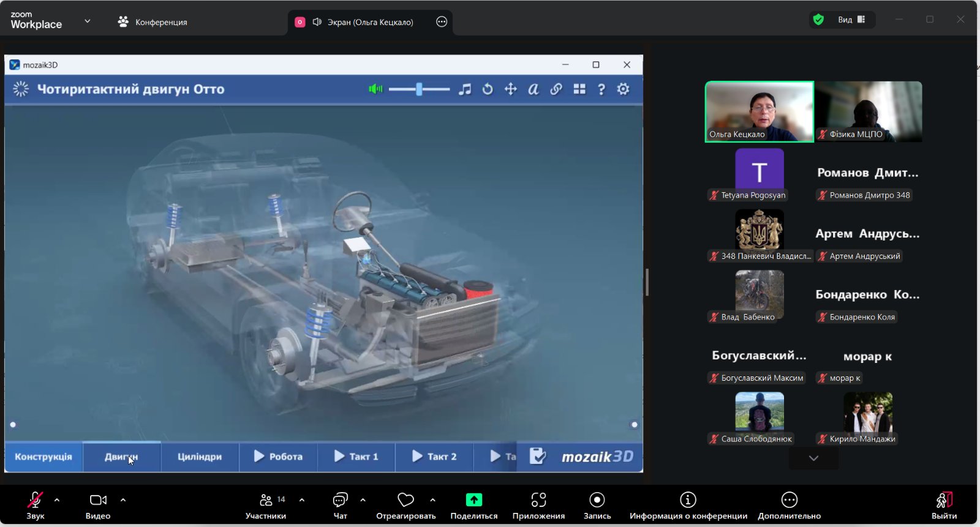Click the link chain icon

[556, 89]
